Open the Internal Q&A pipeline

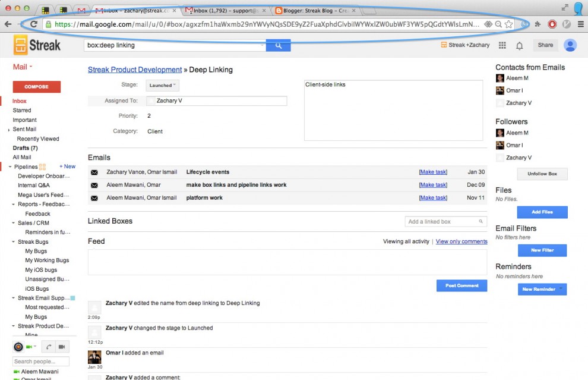click(x=34, y=186)
